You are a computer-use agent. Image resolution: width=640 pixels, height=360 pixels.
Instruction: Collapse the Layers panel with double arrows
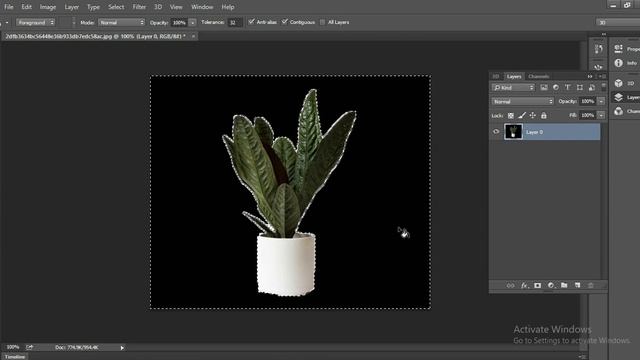pos(590,76)
